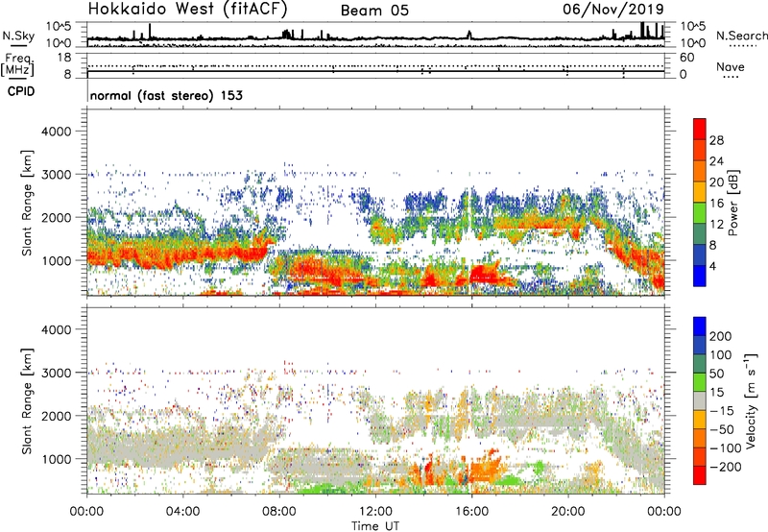Select the 'normal (fast stereo) 153' mode text

166,95
